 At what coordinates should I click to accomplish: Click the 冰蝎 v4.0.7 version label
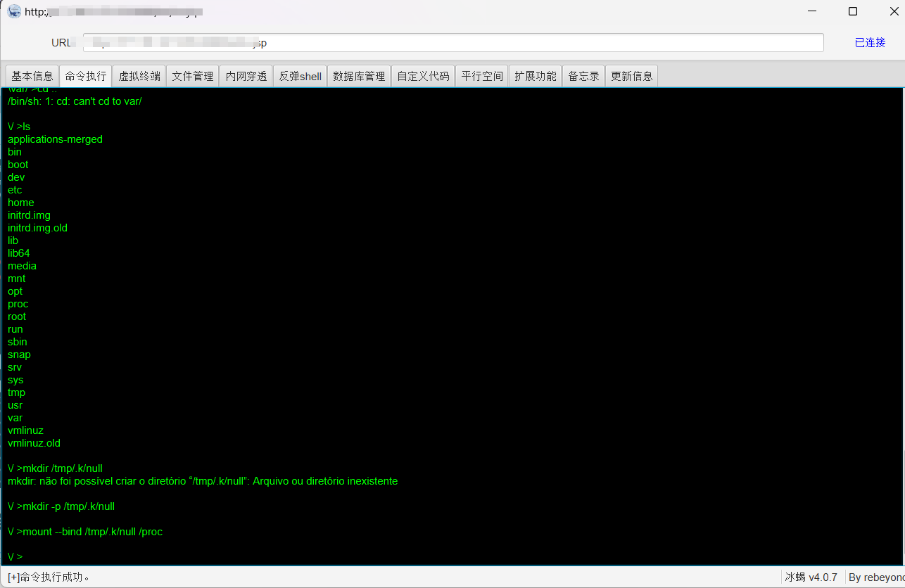coord(811,577)
